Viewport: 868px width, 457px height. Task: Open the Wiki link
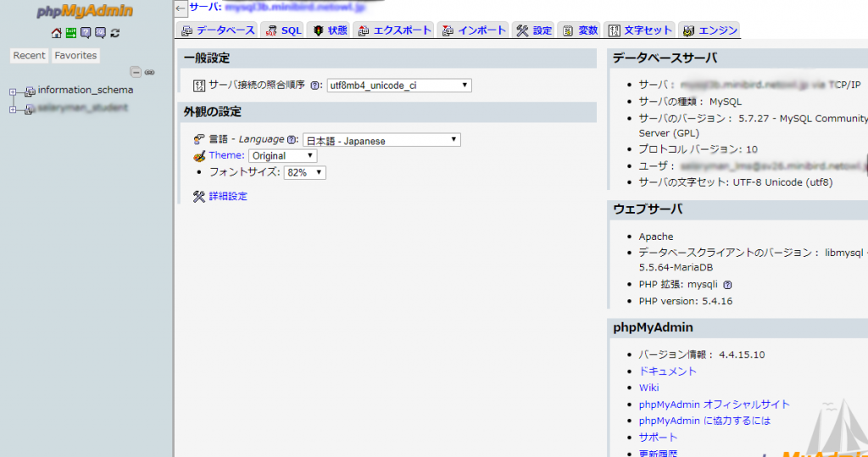click(648, 387)
